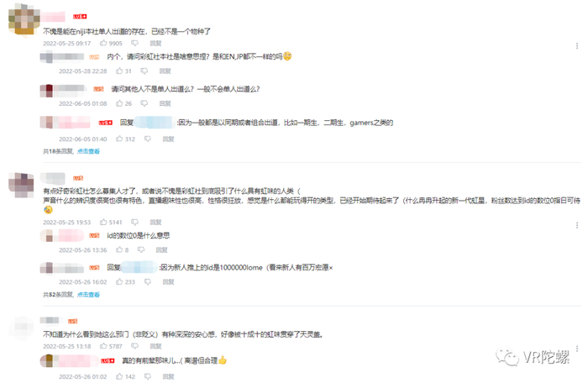Dislike the comment posted 2022-05-25 19:53

point(134,222)
